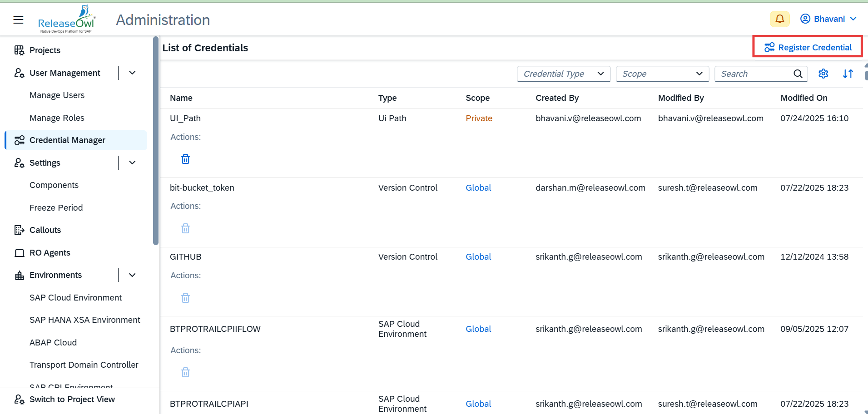Image resolution: width=868 pixels, height=414 pixels.
Task: Click into the Search input field
Action: [x=754, y=74]
